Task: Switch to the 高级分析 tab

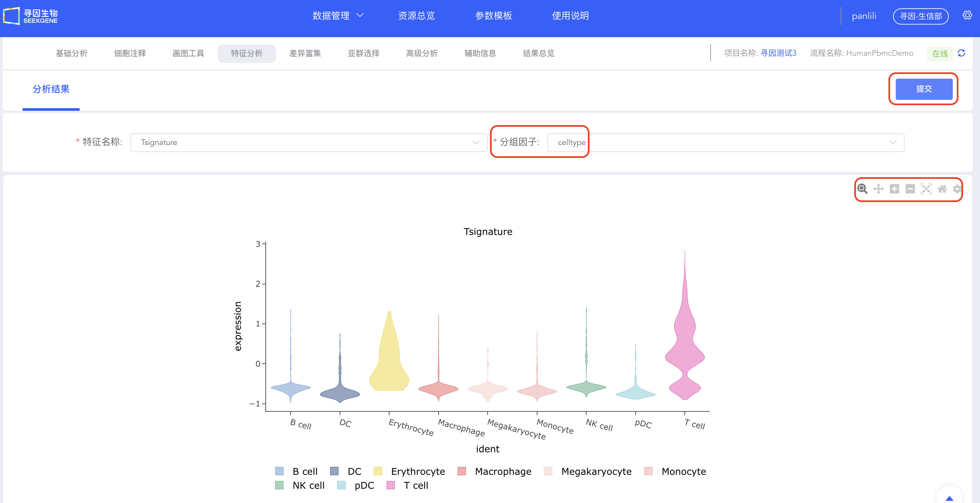Action: (x=422, y=53)
